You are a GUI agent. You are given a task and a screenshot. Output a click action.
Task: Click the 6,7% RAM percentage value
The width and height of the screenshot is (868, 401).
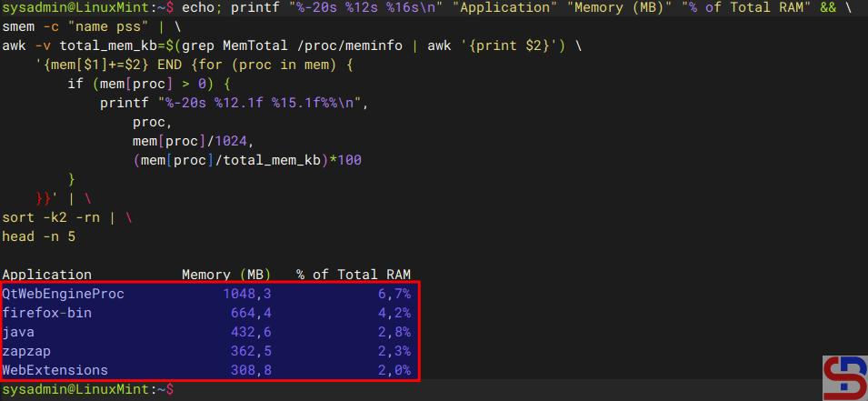(394, 294)
